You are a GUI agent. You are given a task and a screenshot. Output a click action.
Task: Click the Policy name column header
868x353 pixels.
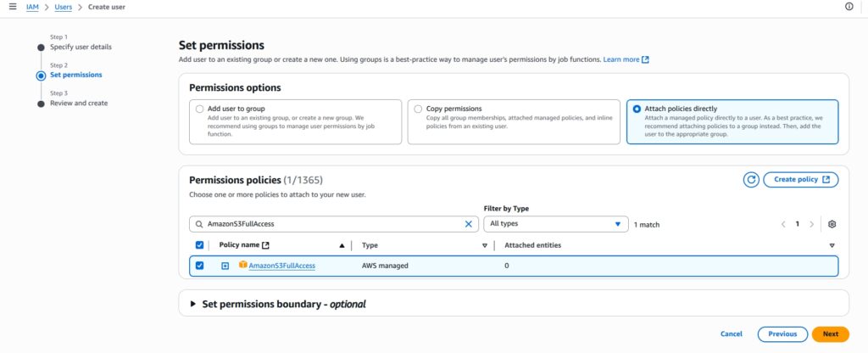240,245
